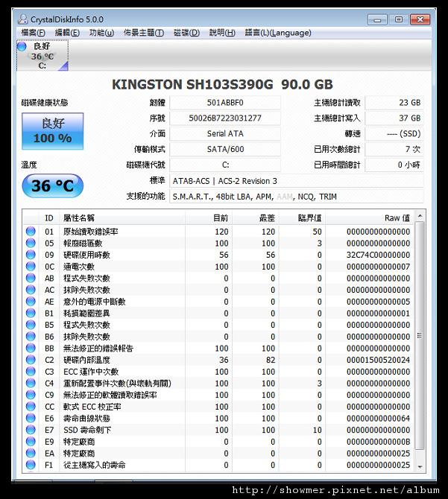Click the supported features field with S.M.A.R.T.

pos(297,197)
